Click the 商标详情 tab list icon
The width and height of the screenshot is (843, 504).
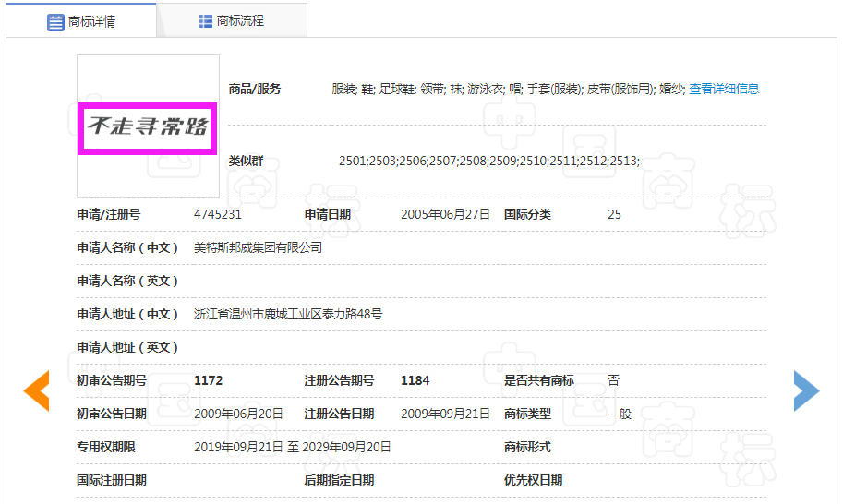55,21
